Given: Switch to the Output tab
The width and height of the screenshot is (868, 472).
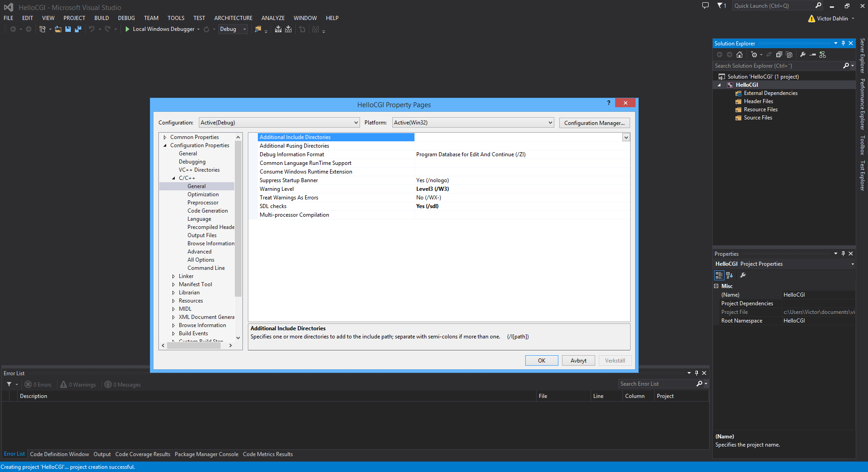Looking at the screenshot, I should pos(102,454).
